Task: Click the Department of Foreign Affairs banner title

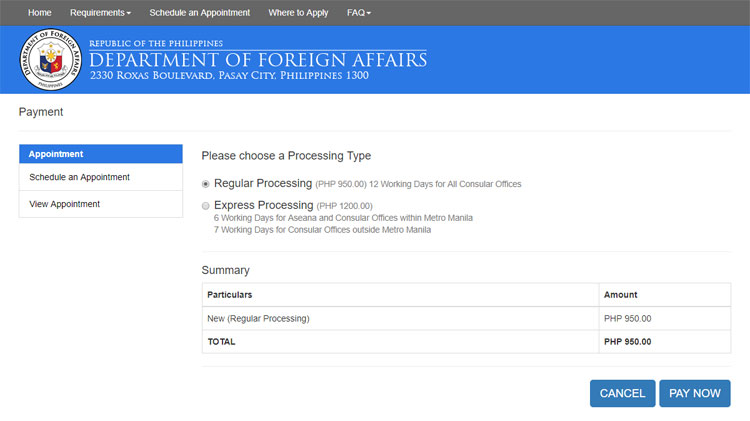Action: point(258,60)
